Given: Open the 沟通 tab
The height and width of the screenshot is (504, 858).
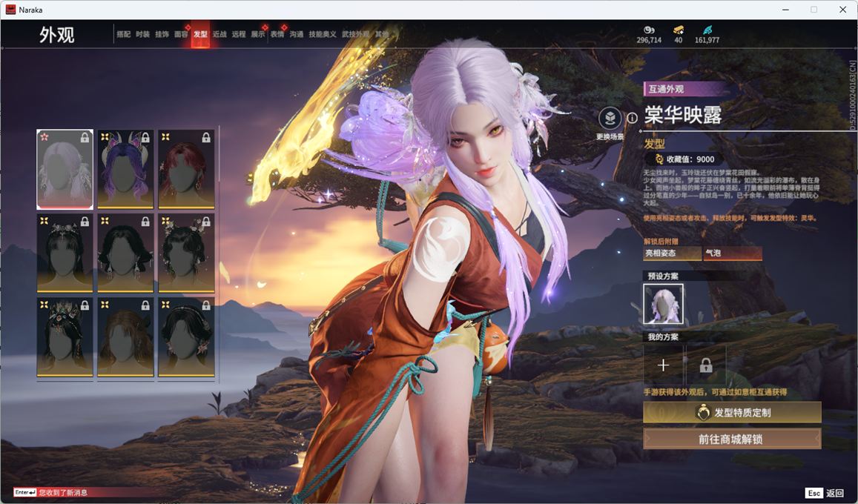Looking at the screenshot, I should coord(297,34).
